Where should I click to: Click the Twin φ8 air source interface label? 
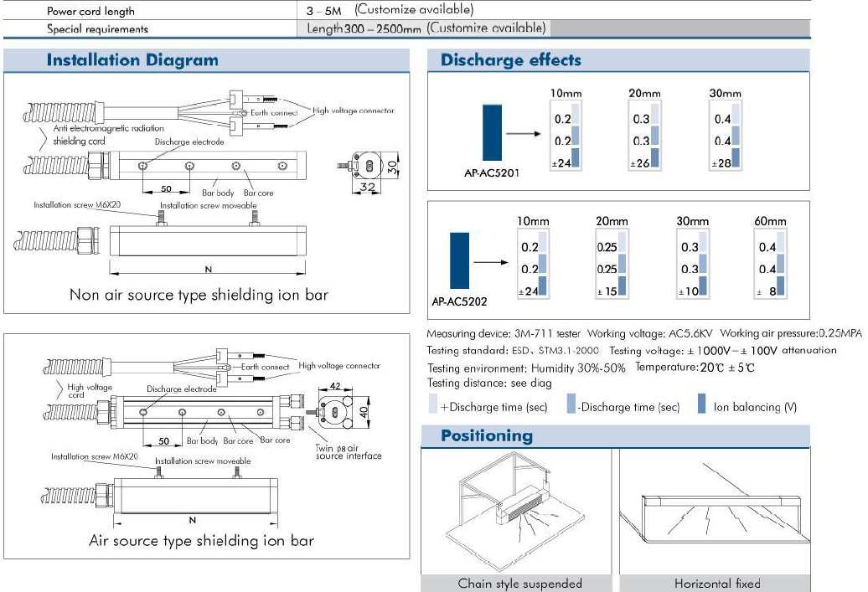pyautogui.click(x=349, y=451)
